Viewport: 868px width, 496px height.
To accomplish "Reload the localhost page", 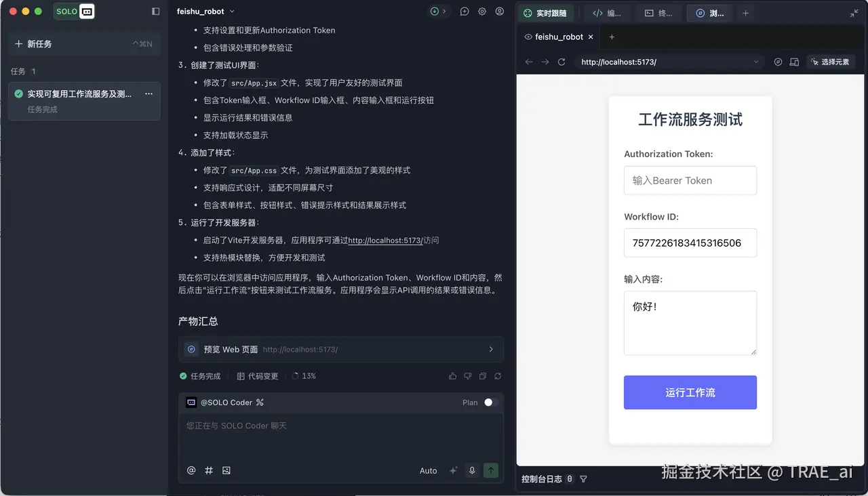I will 561,62.
